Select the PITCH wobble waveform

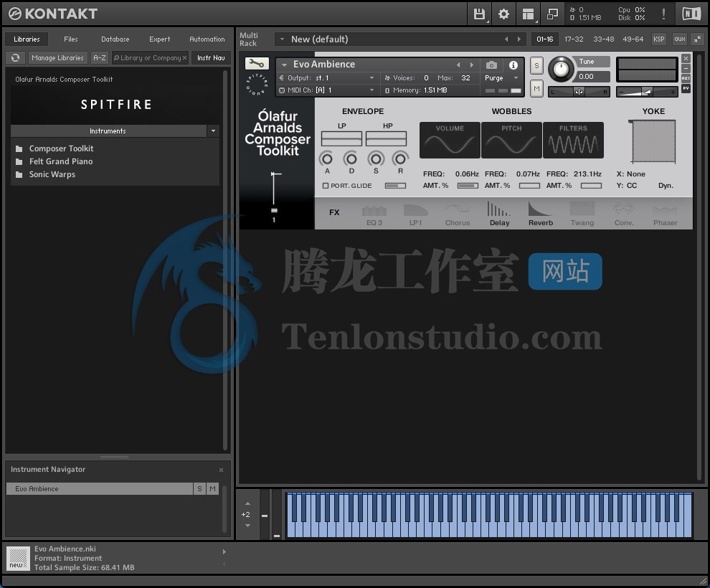tap(511, 140)
